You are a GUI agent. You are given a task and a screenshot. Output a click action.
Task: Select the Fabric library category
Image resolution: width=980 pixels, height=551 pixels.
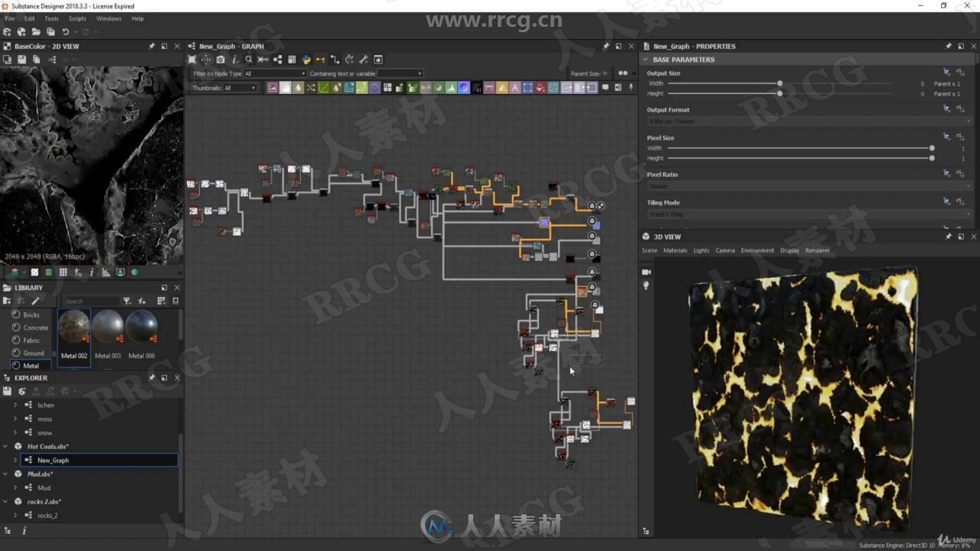[x=31, y=341]
